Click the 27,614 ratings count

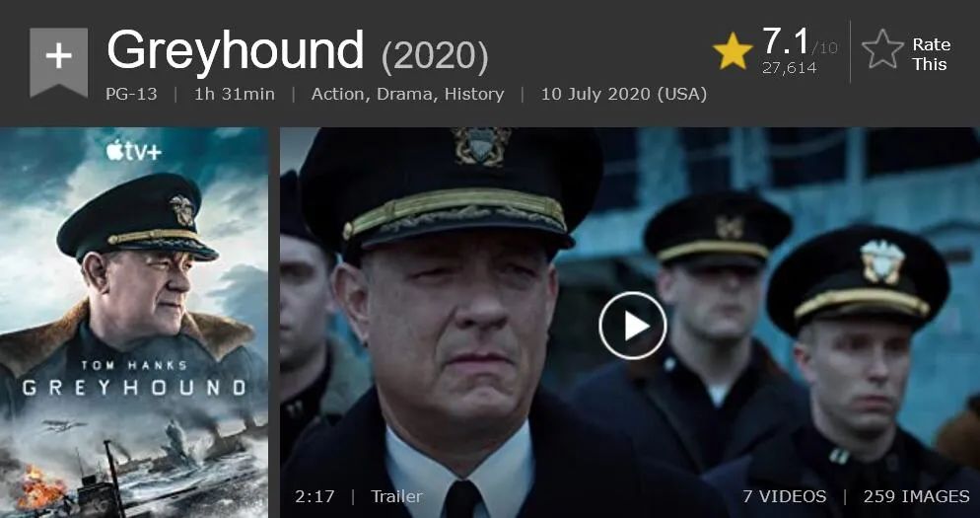[790, 68]
